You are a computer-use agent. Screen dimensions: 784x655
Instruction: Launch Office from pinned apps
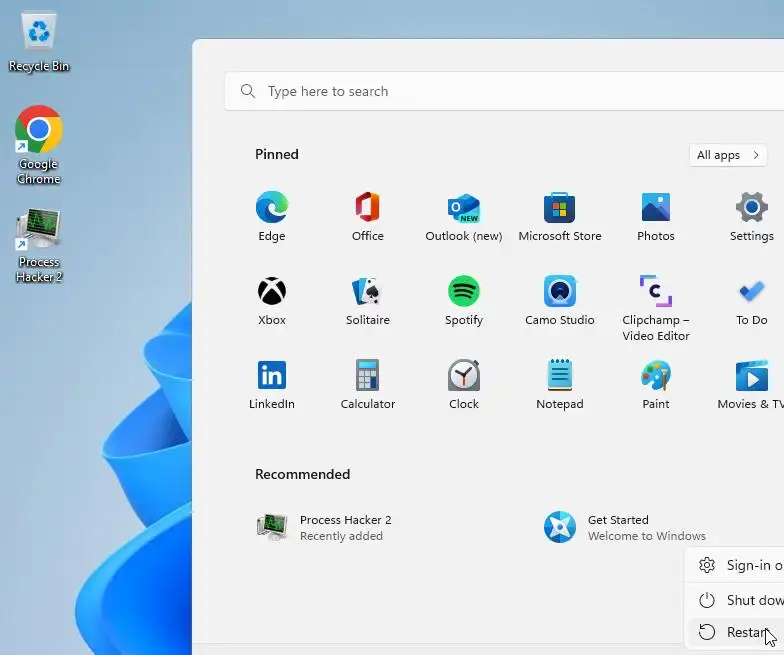[368, 216]
